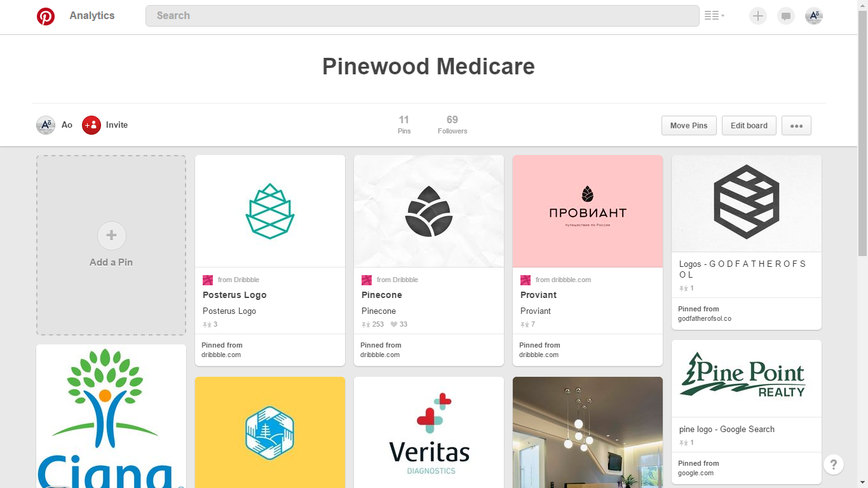Select the 11 Pins count tab
Image resolution: width=868 pixels, height=488 pixels.
pos(404,125)
